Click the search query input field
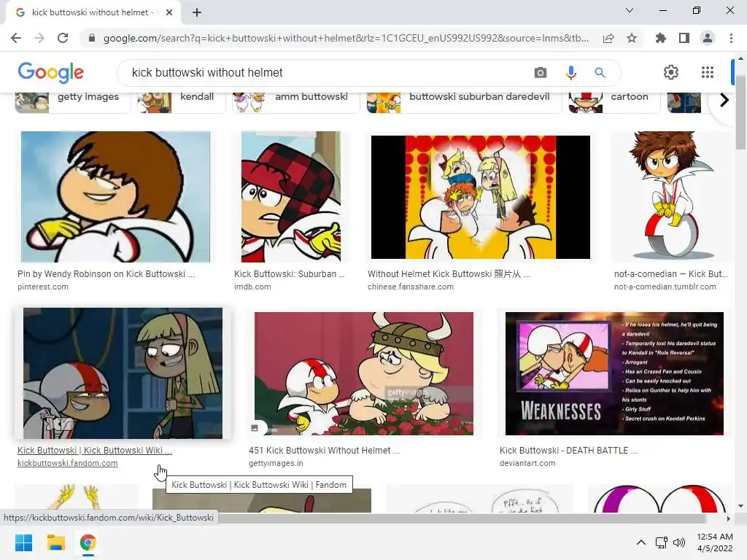The height and width of the screenshot is (560, 747). [x=324, y=72]
